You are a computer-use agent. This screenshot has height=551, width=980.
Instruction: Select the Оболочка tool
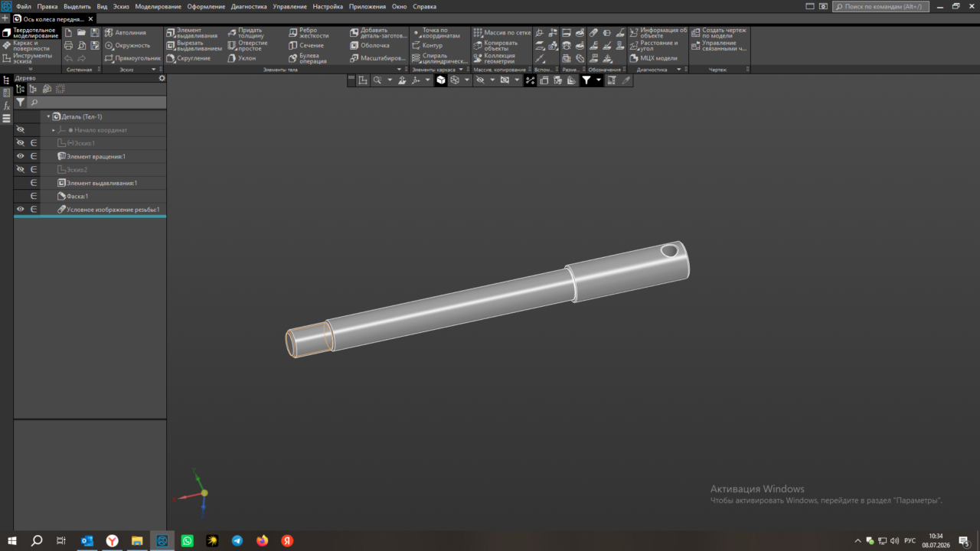[x=370, y=45]
